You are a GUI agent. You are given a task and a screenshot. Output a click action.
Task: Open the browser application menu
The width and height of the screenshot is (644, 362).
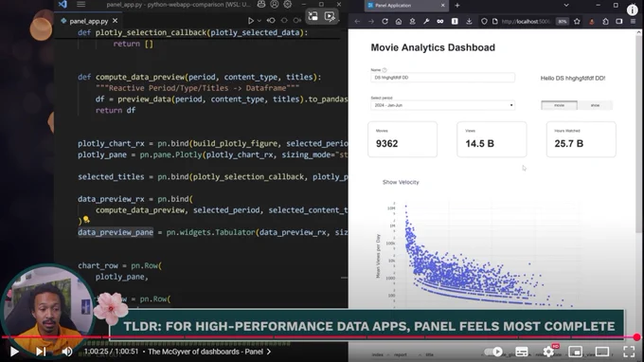pyautogui.click(x=633, y=22)
